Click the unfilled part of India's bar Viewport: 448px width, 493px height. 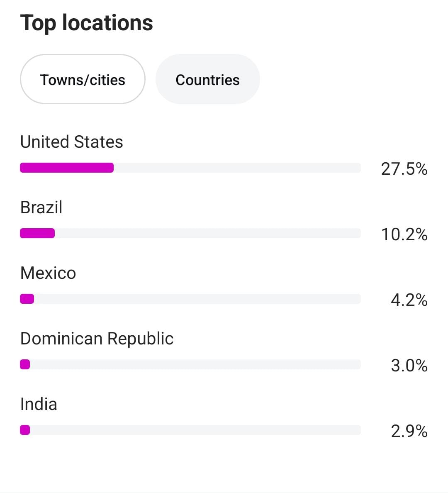[195, 430]
